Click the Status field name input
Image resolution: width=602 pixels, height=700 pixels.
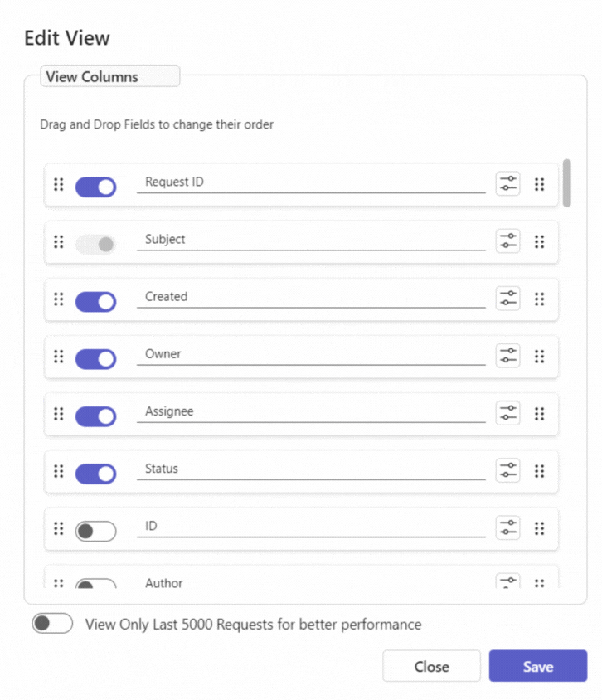pos(311,469)
